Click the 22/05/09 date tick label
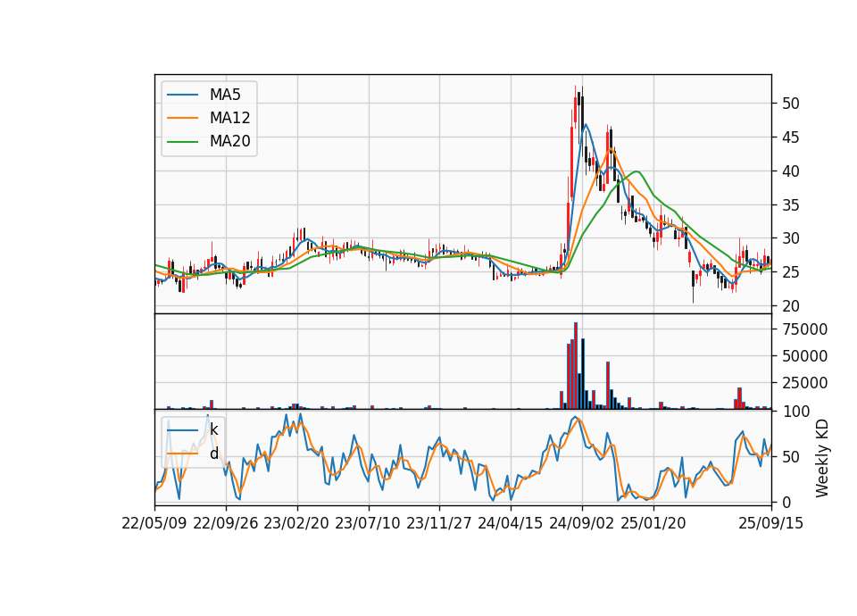 pyautogui.click(x=154, y=523)
